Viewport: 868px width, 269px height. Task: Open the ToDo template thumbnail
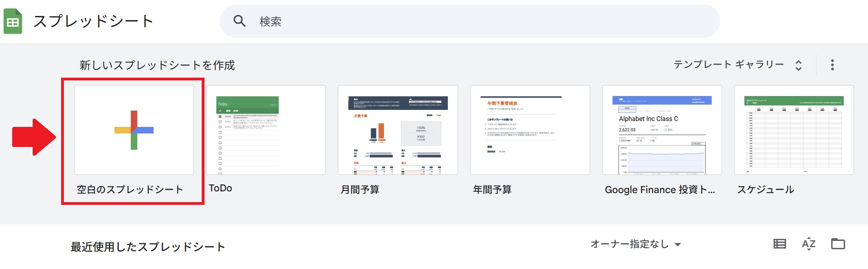pyautogui.click(x=266, y=130)
